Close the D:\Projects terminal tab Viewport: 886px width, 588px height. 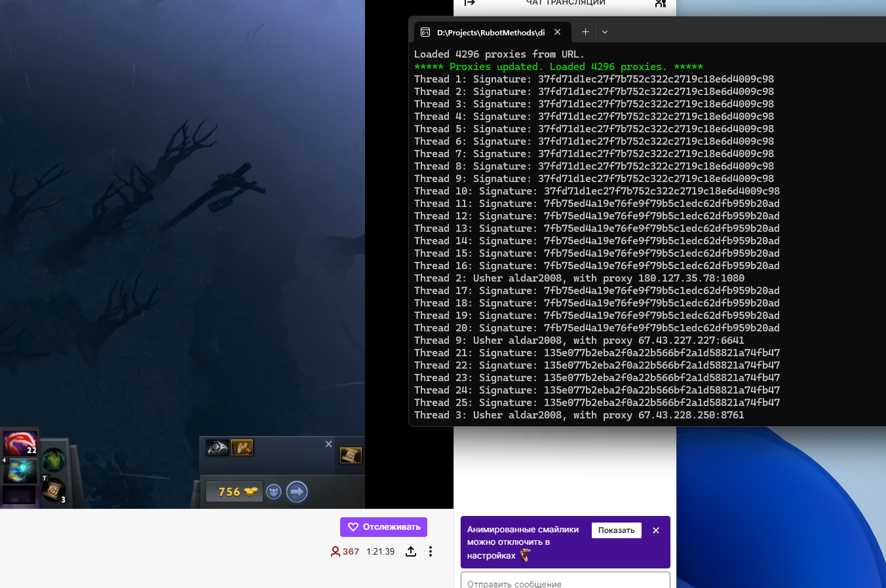point(557,32)
